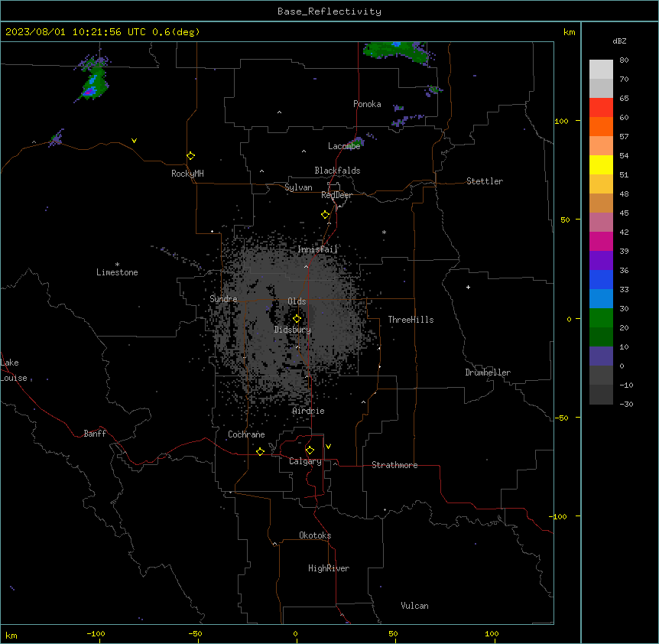Select the yellow diamond between Olds and Didsbury
This screenshot has height=644, width=659.
[297, 319]
